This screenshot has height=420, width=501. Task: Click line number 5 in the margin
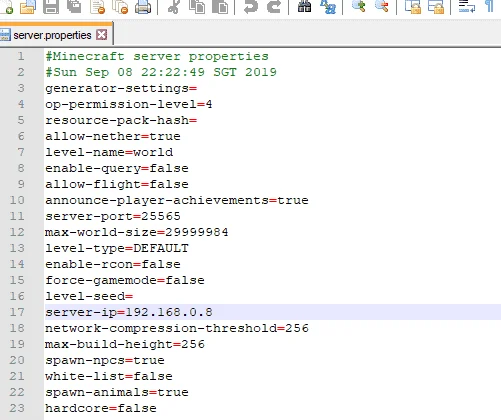[21, 120]
